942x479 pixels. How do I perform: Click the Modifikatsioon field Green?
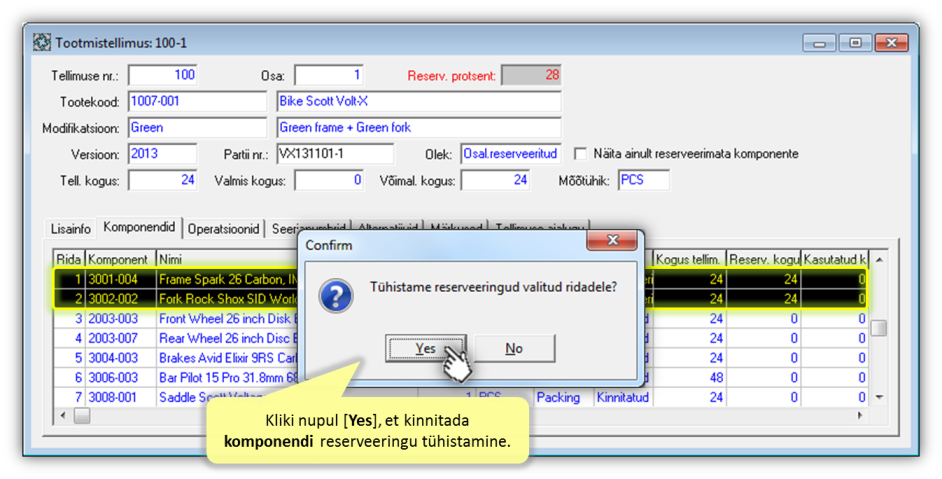197,127
